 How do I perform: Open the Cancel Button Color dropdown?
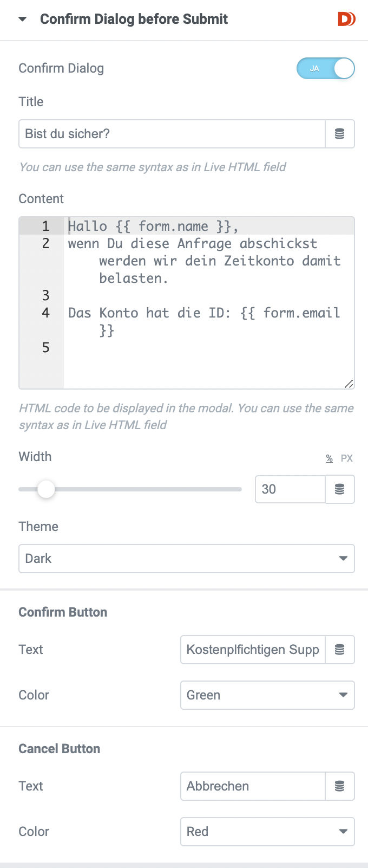click(x=267, y=832)
